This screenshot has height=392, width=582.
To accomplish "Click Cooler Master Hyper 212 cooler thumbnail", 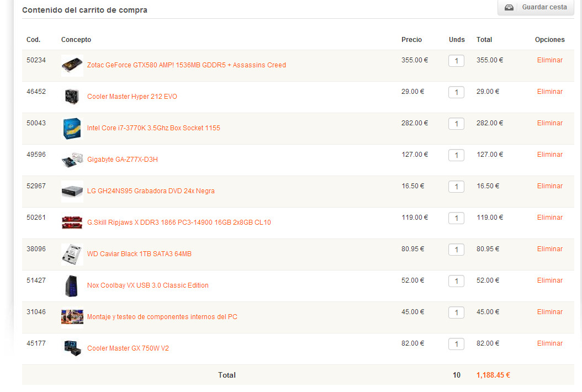I will coord(72,97).
